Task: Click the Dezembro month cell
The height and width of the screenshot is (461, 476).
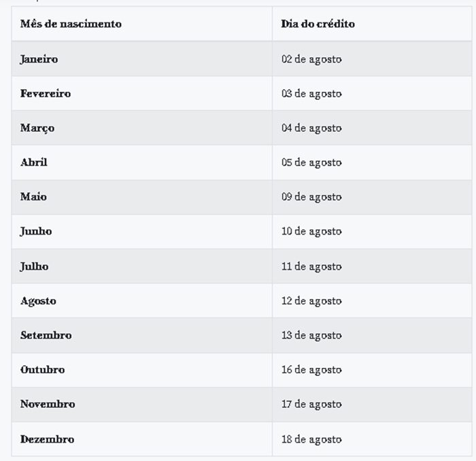Action: click(47, 439)
